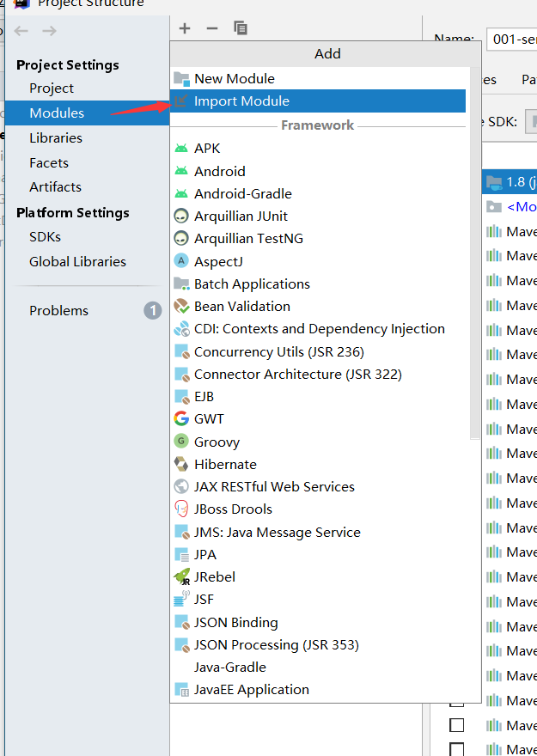Screen dimensions: 537x756
Task: Open Problems list with 1 issue
Action: [58, 311]
